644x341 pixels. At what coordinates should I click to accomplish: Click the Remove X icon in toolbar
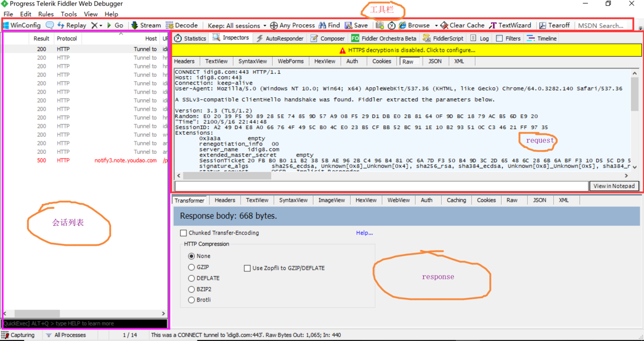tap(94, 25)
